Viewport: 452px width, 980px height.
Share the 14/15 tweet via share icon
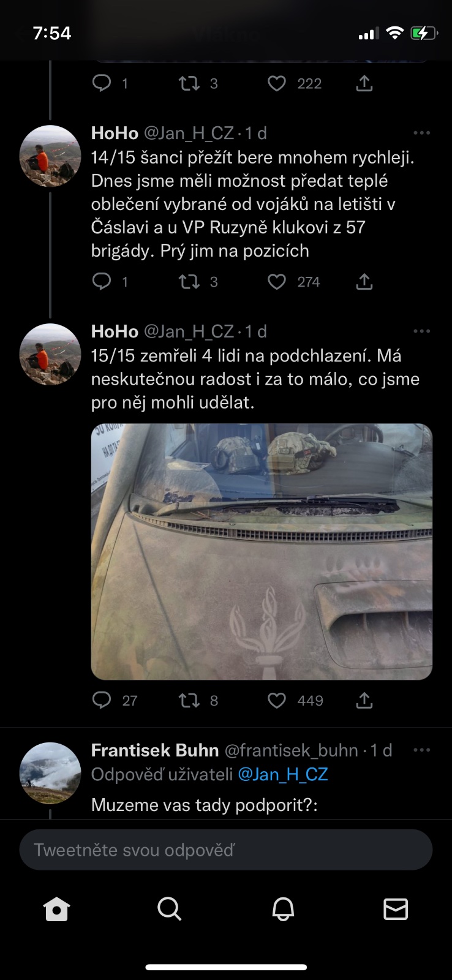point(364,282)
